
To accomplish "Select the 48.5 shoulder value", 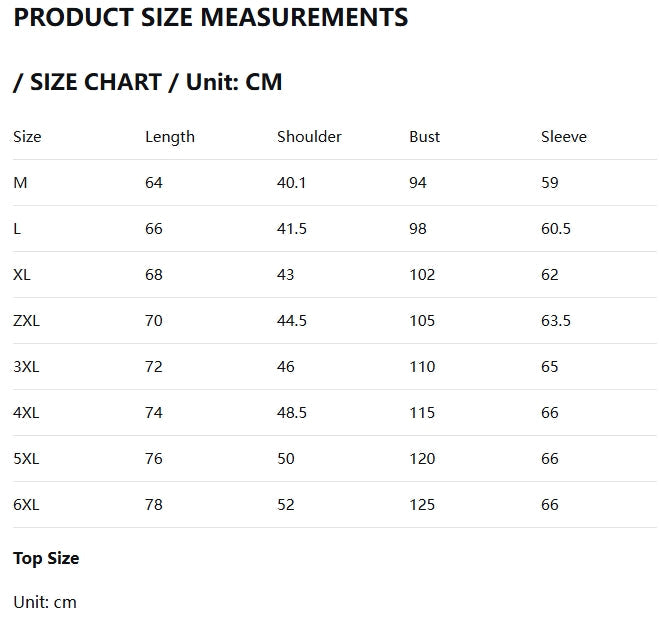I will (x=292, y=413).
